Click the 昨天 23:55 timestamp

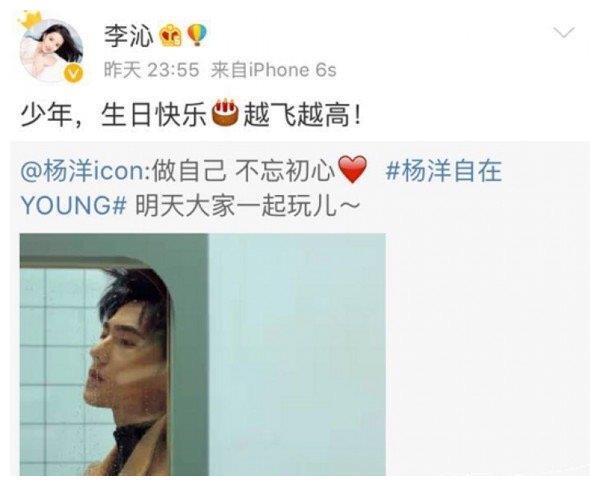pos(152,70)
